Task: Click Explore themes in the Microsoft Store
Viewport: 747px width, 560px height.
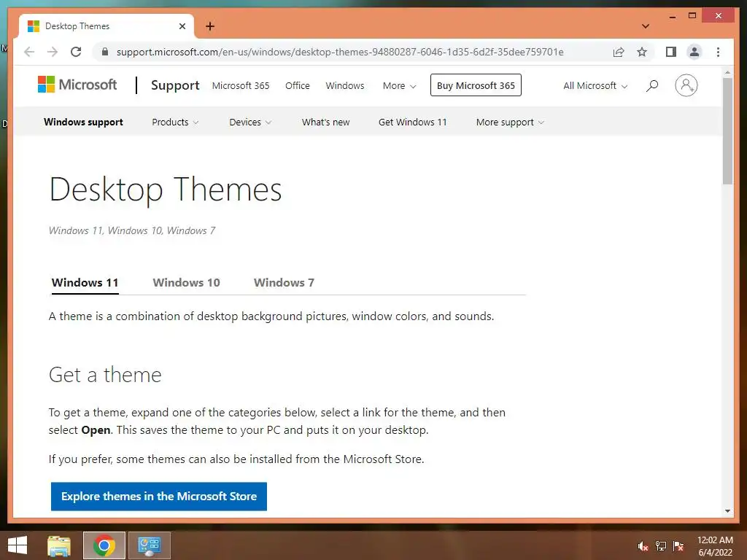Action: [x=158, y=496]
